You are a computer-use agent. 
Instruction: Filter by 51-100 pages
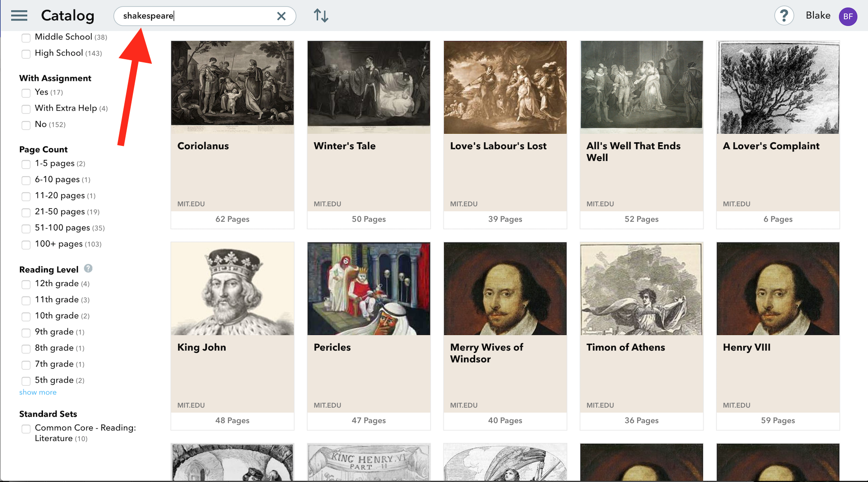tap(26, 229)
